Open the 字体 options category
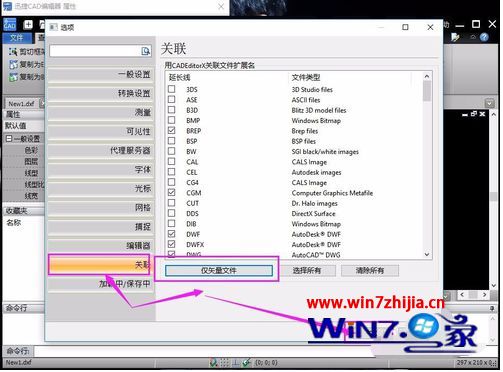The height and width of the screenshot is (372, 503). click(x=101, y=169)
